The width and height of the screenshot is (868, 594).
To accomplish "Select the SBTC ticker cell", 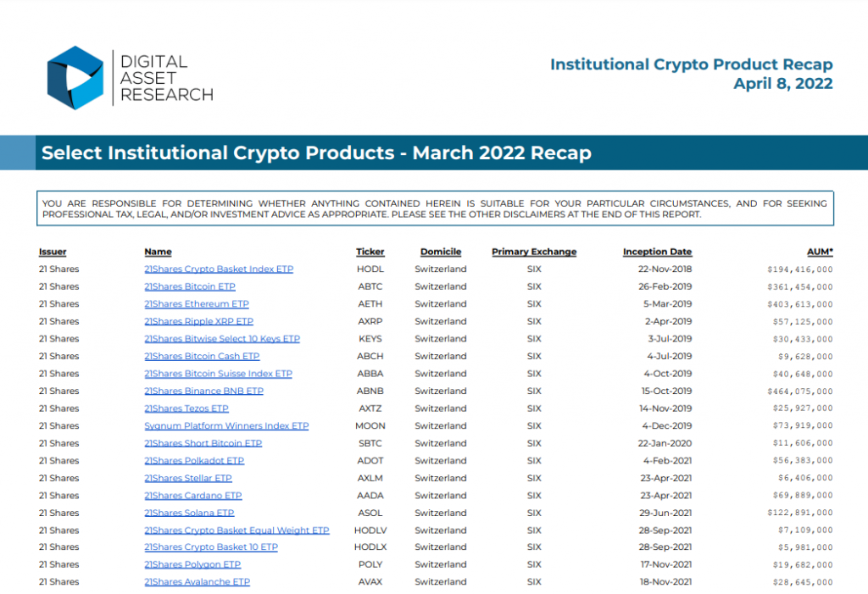I will pyautogui.click(x=370, y=443).
